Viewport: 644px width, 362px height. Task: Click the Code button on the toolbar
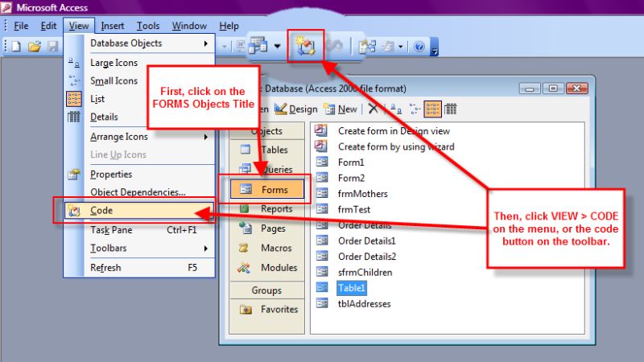point(306,46)
